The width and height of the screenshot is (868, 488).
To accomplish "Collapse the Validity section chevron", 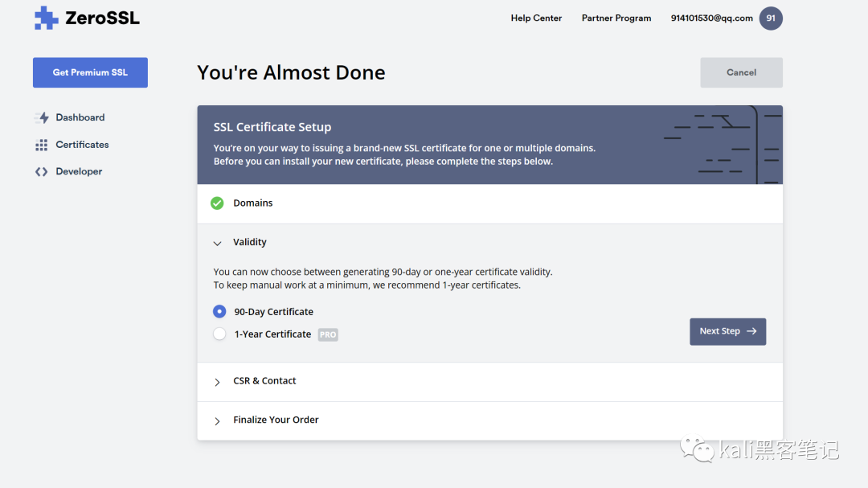I will point(217,243).
